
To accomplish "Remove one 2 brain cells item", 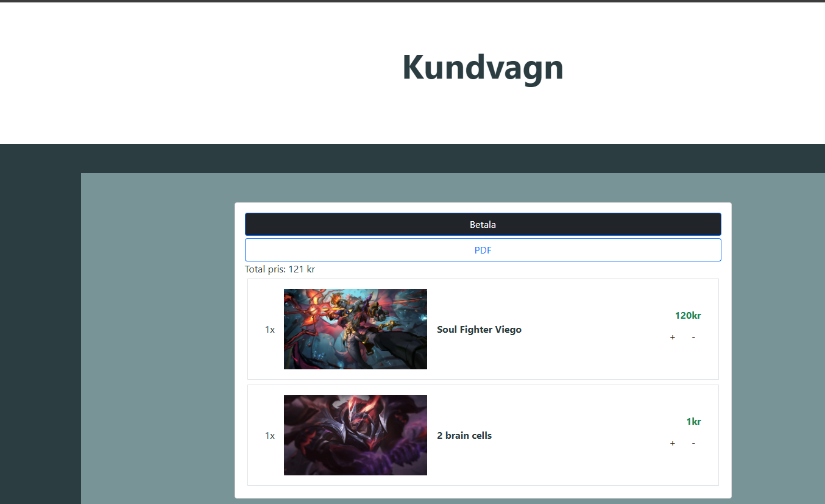I will (x=693, y=444).
